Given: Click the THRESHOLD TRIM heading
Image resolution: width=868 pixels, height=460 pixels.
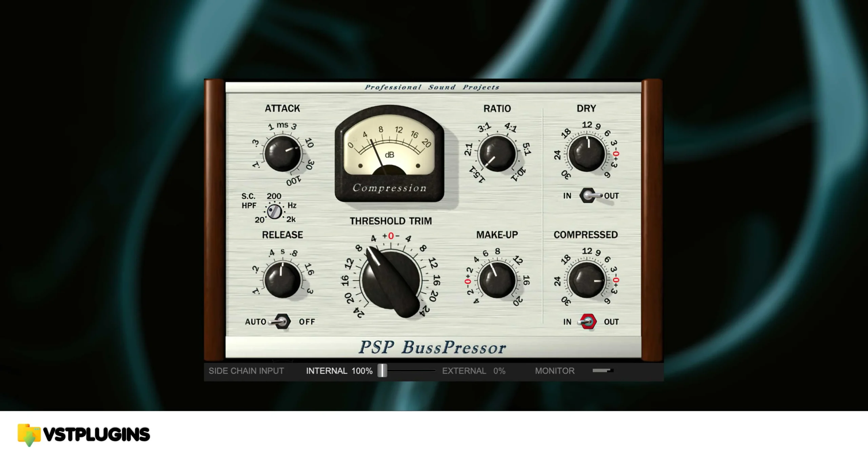Looking at the screenshot, I should coord(391,221).
